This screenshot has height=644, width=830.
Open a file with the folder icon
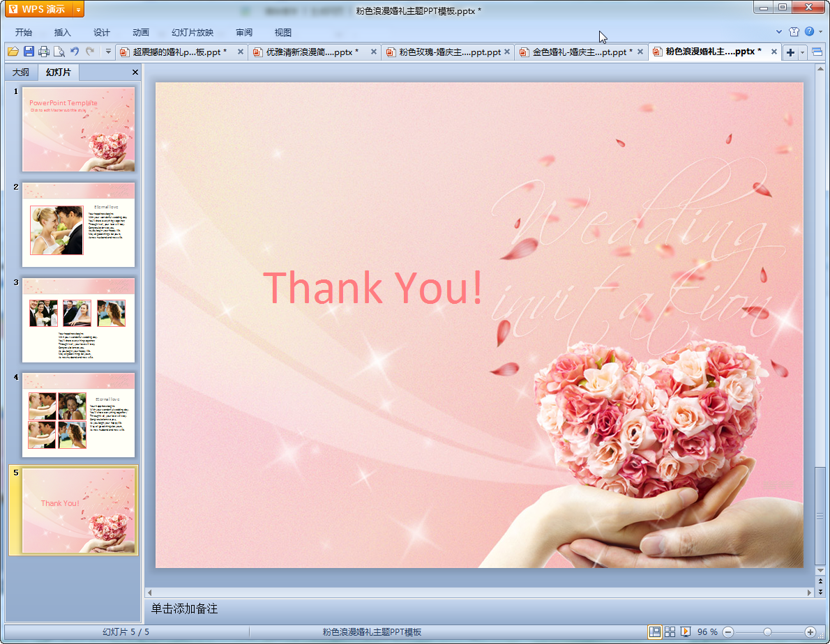coord(13,52)
